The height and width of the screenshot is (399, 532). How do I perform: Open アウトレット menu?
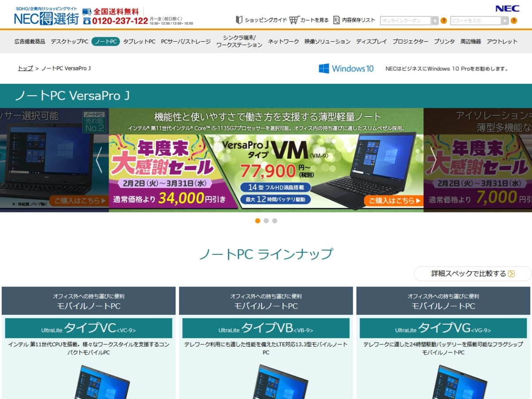502,42
